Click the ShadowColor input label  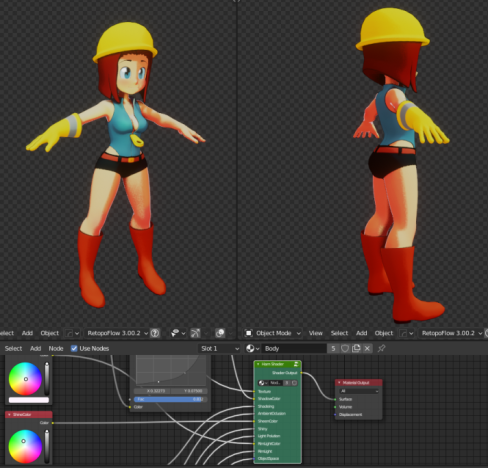pyautogui.click(x=269, y=399)
